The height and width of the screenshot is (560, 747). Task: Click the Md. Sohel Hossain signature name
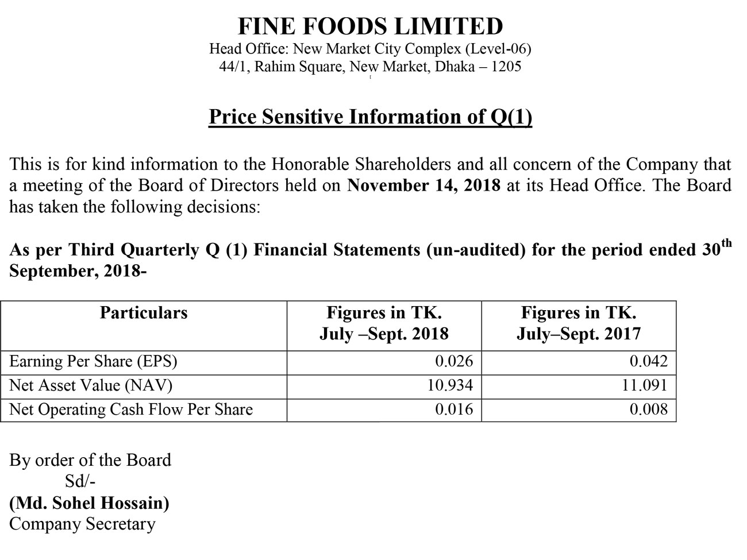tap(89, 503)
